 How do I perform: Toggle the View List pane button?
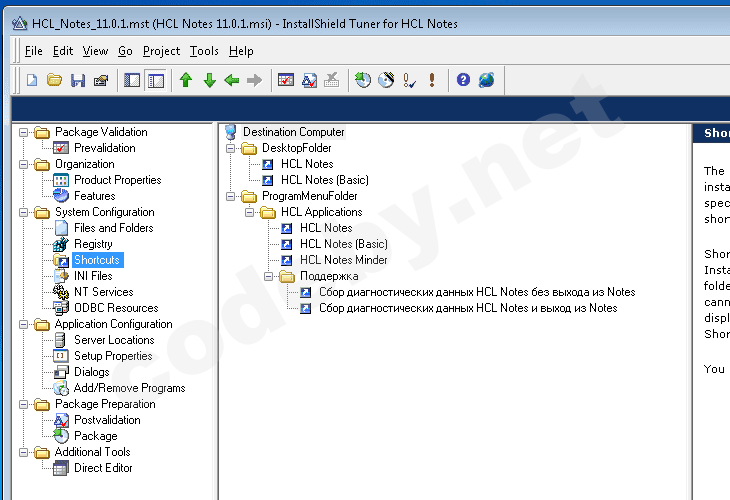click(132, 80)
